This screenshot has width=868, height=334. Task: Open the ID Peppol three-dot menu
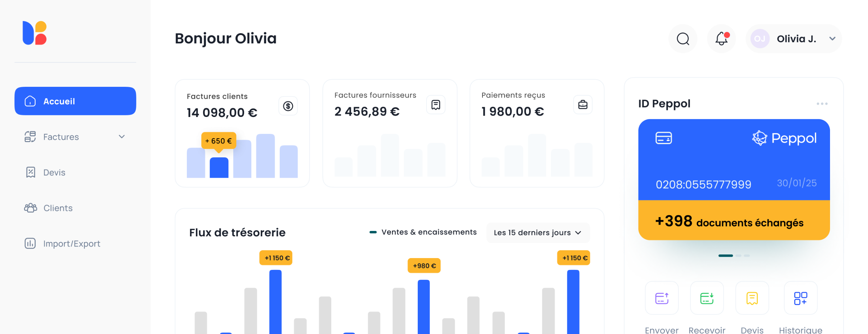click(822, 104)
